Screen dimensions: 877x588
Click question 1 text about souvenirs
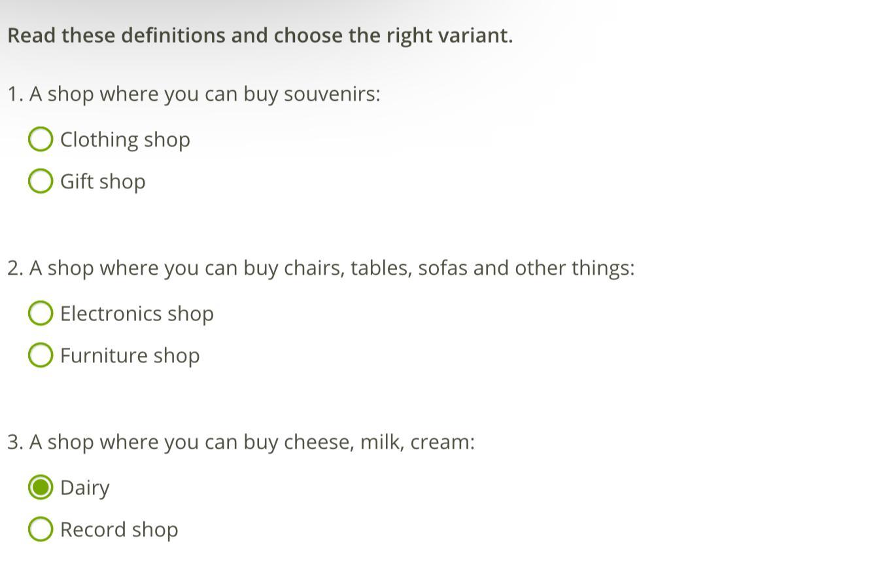click(194, 94)
